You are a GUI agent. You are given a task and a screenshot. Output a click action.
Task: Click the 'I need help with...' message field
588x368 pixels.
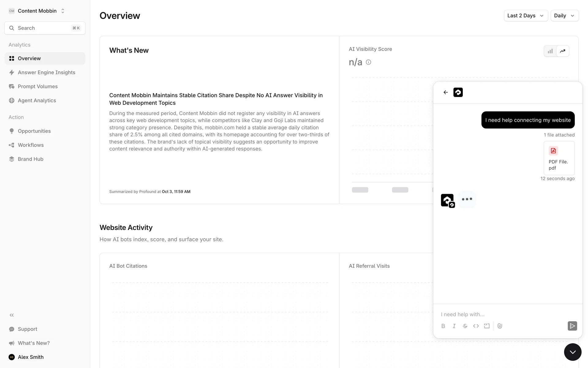pos(502,314)
